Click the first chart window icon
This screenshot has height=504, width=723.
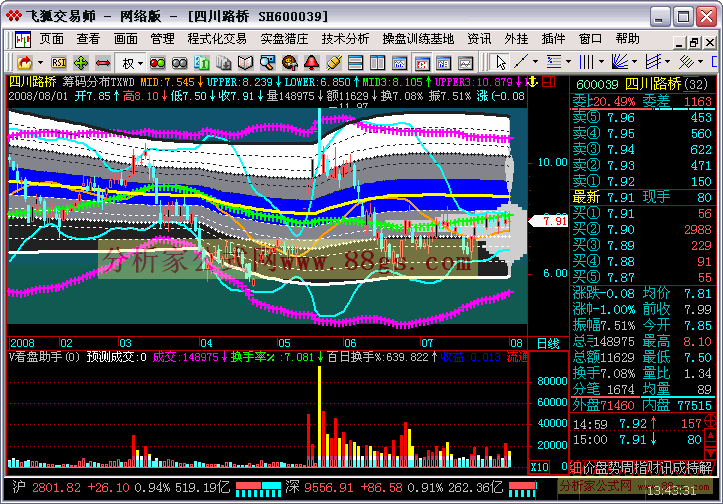400,63
